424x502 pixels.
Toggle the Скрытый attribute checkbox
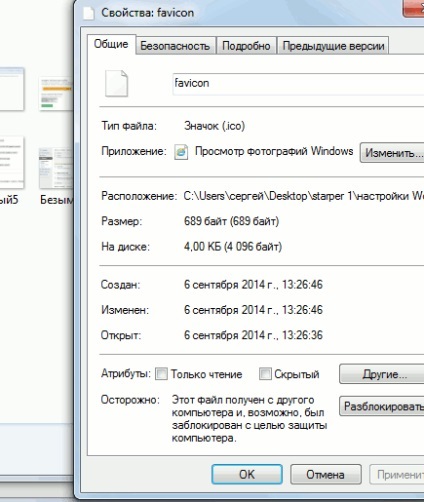pyautogui.click(x=265, y=374)
